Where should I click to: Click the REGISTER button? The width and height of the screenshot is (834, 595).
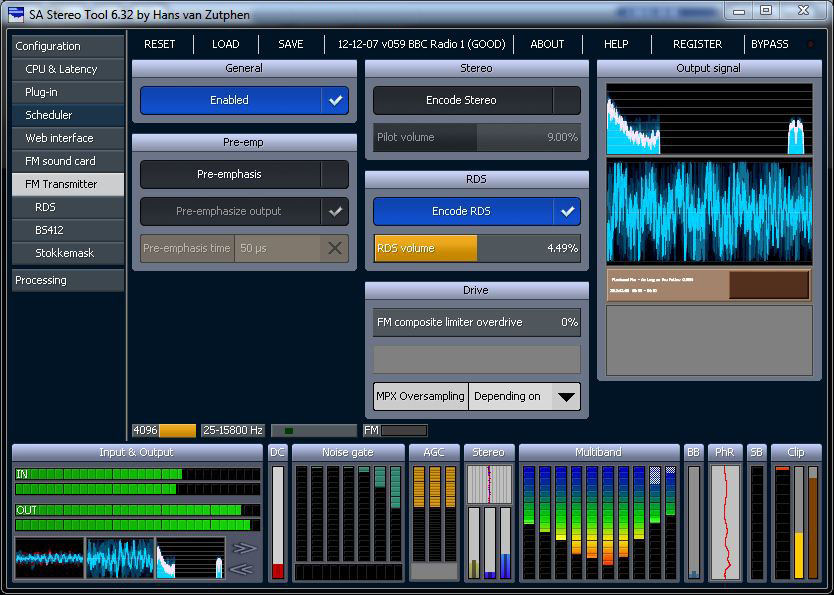pos(697,44)
